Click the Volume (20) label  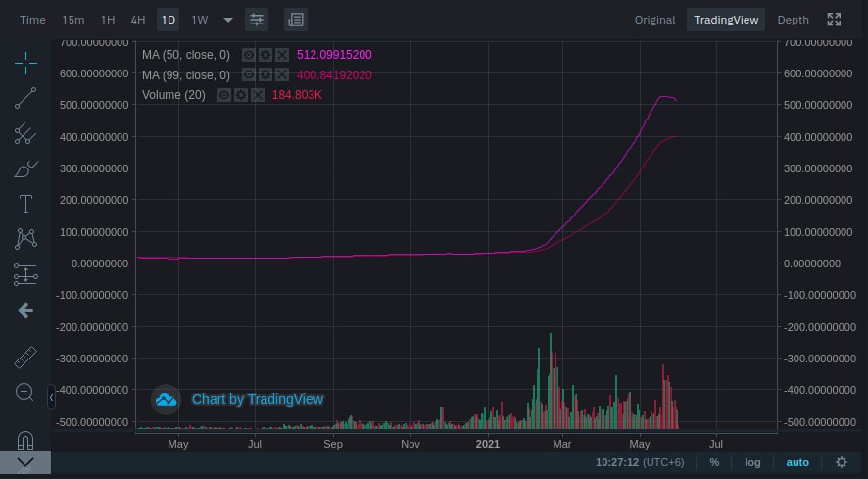173,95
